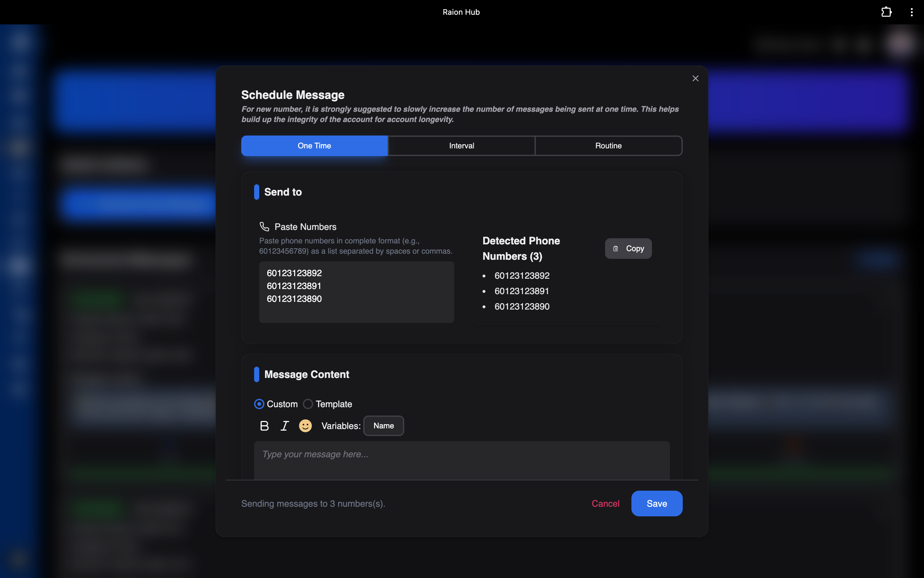The height and width of the screenshot is (578, 924).
Task: Select the One Time tab
Action: [x=314, y=146]
